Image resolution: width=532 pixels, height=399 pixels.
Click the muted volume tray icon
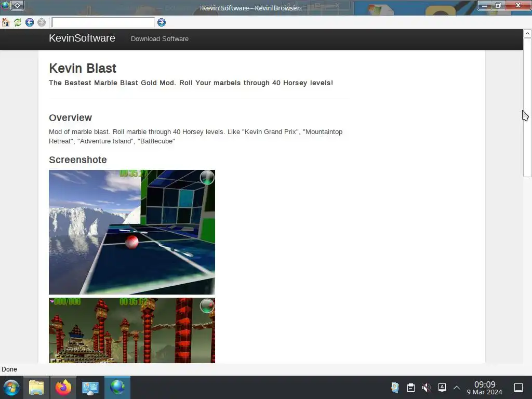coord(427,388)
